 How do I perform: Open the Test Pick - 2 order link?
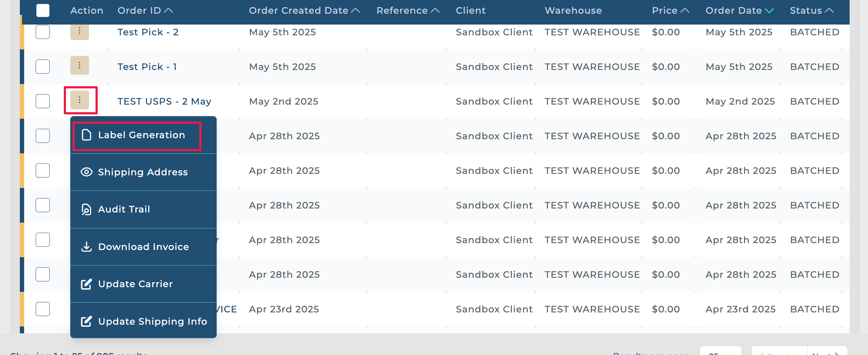coord(148,32)
